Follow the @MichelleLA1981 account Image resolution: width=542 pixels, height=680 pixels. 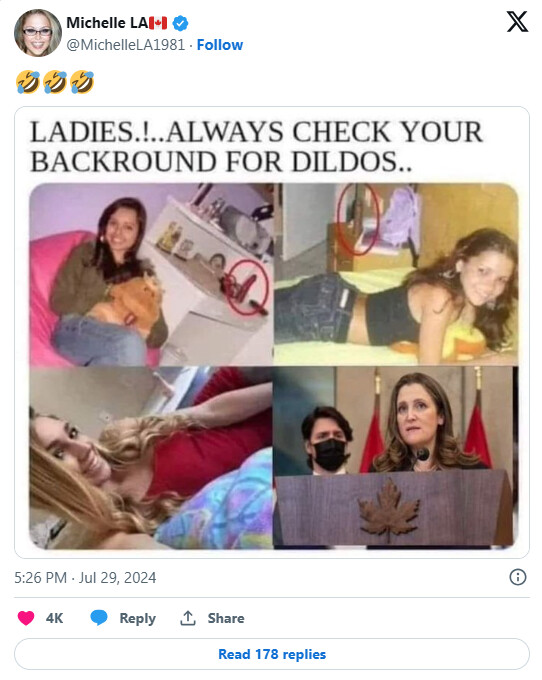[220, 45]
